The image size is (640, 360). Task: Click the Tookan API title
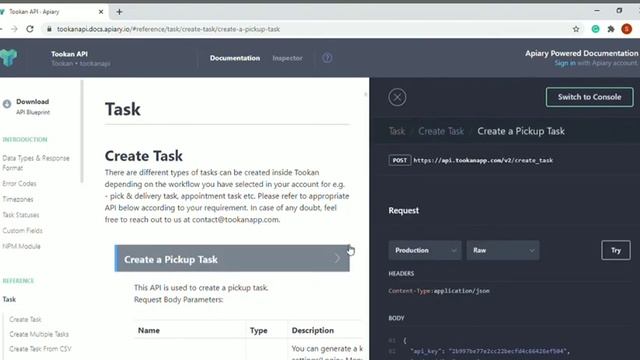[69, 54]
